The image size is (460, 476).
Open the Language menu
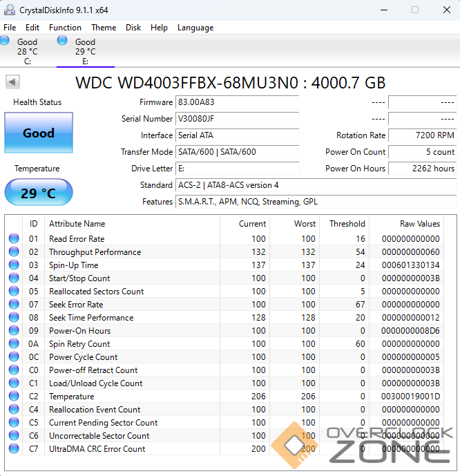[x=195, y=28]
